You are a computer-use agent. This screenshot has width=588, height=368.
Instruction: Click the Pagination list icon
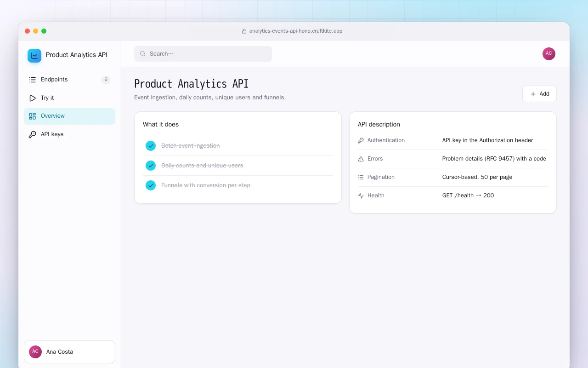tap(361, 177)
